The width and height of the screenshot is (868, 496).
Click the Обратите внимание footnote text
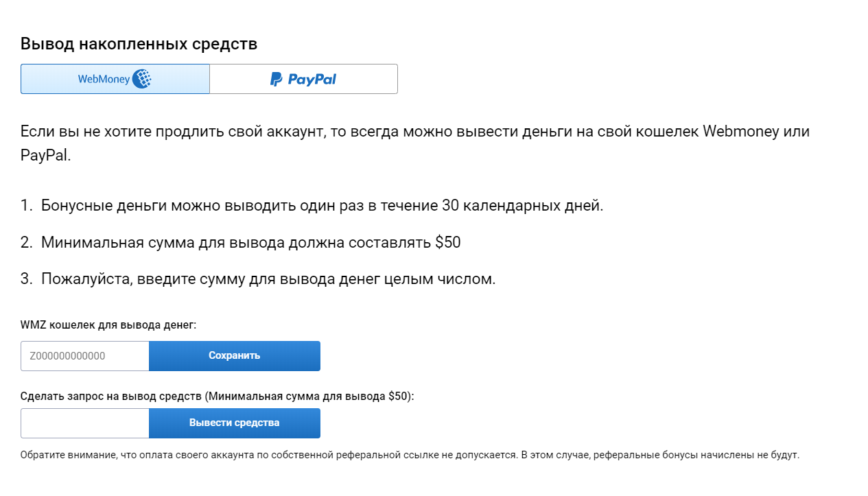tap(410, 455)
